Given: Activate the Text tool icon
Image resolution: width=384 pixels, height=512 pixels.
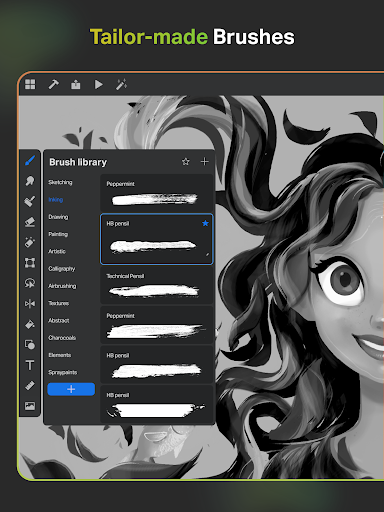Looking at the screenshot, I should coord(30,365).
